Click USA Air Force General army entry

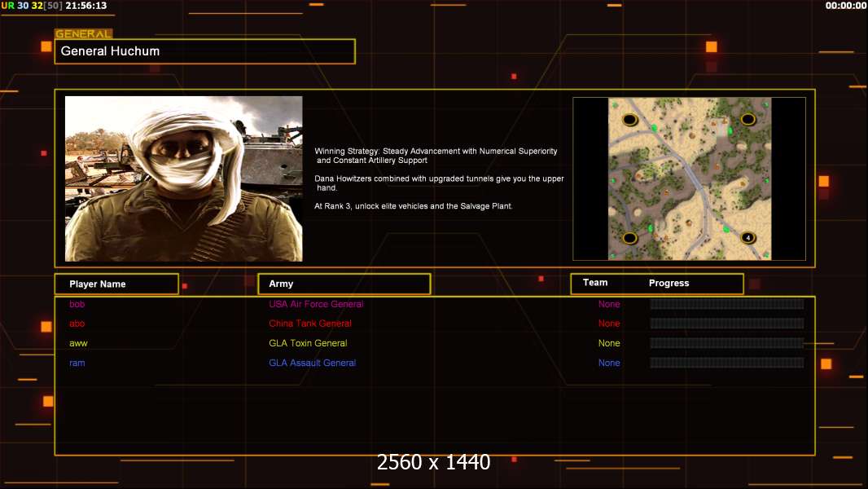pos(316,304)
